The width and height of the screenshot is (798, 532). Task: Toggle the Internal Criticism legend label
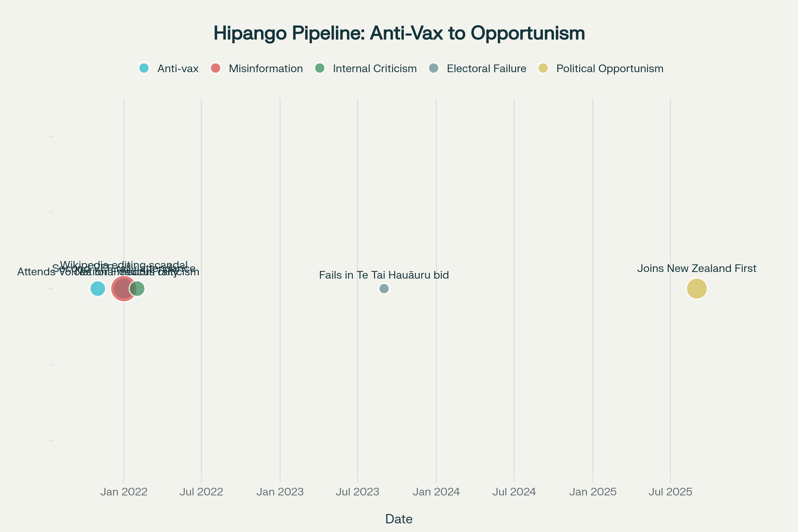pyautogui.click(x=375, y=68)
